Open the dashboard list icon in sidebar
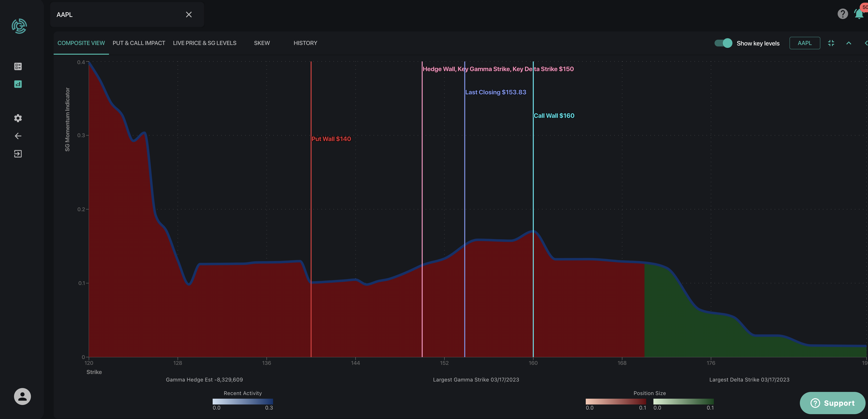868x419 pixels. pyautogui.click(x=18, y=67)
